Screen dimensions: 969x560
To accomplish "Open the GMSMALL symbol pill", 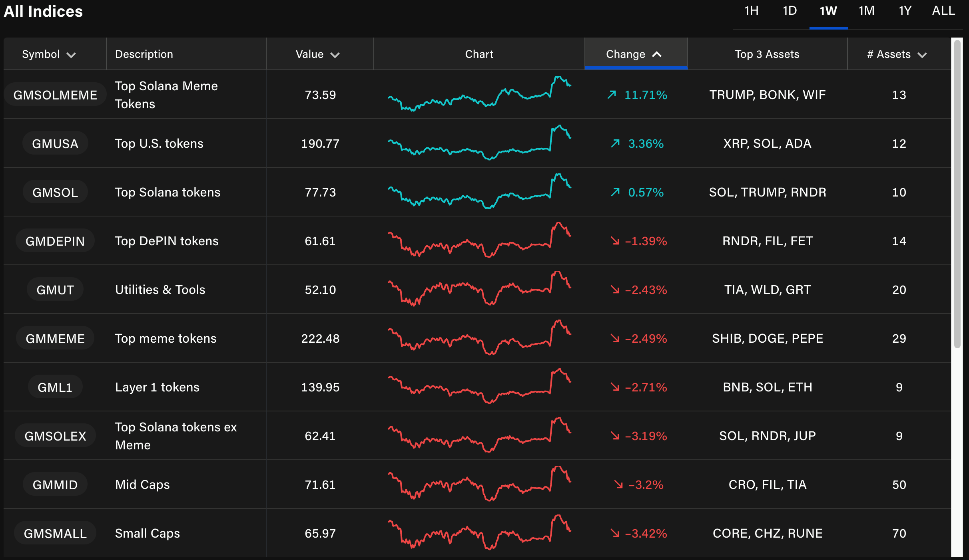I will pos(55,533).
